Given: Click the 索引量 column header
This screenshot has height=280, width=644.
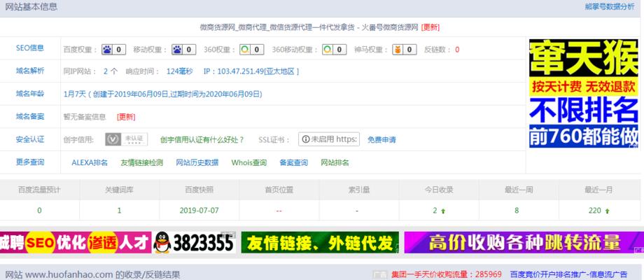Looking at the screenshot, I should [x=359, y=190].
